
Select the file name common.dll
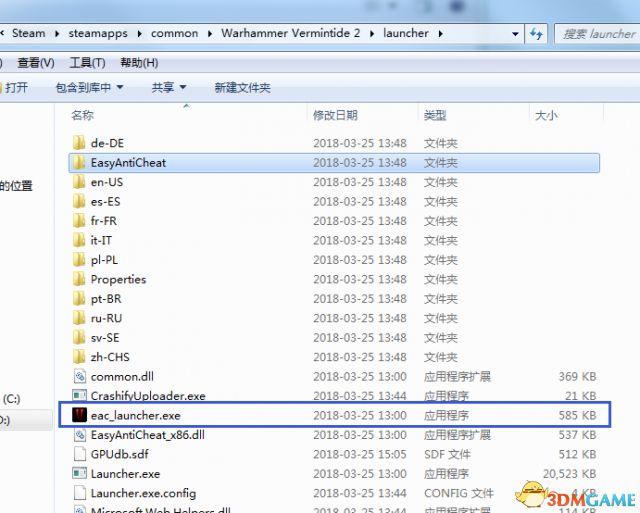click(122, 376)
